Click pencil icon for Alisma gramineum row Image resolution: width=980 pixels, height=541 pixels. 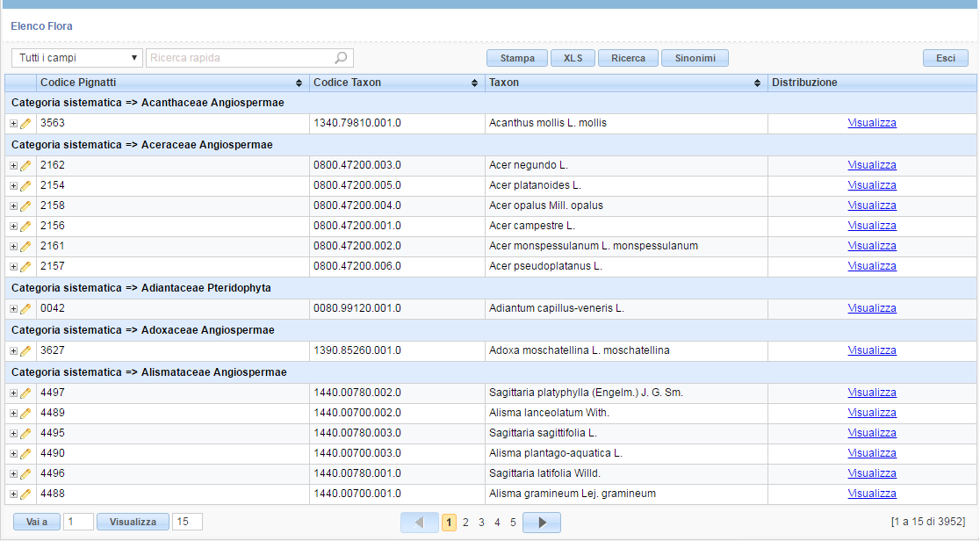pos(25,494)
